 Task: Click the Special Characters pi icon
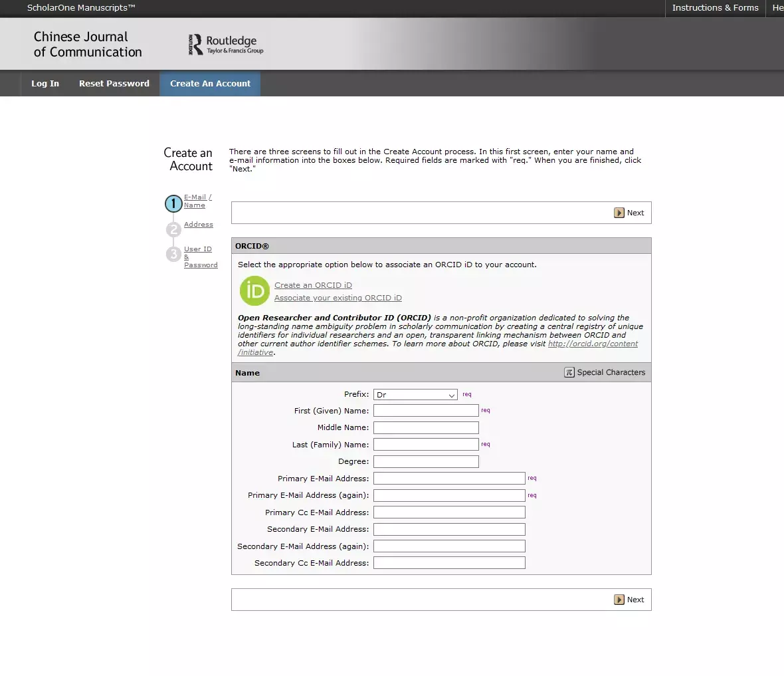point(569,372)
